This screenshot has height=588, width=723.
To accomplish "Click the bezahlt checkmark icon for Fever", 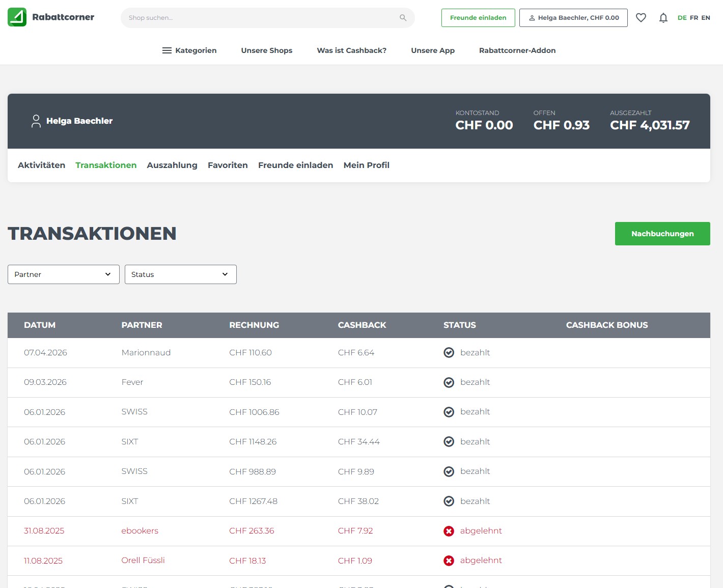I will (x=449, y=382).
